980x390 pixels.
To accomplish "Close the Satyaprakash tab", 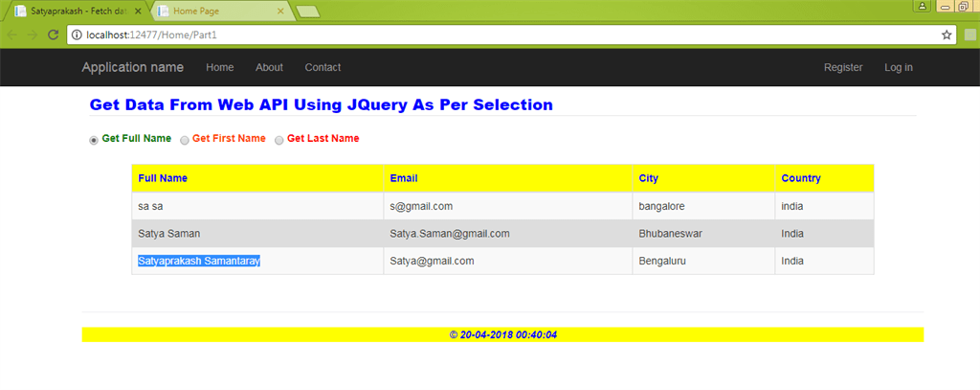I will tap(138, 11).
